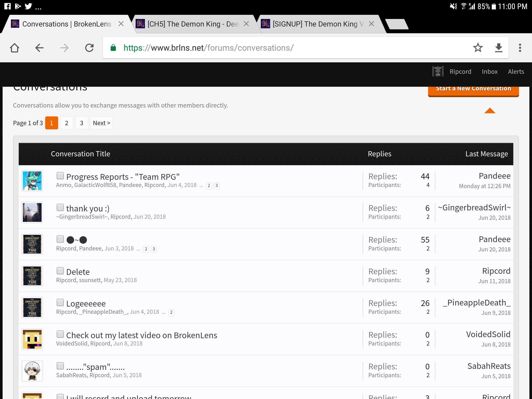Jump to page 3 of Progress Reports thread
This screenshot has height=399, width=532.
pos(217,186)
